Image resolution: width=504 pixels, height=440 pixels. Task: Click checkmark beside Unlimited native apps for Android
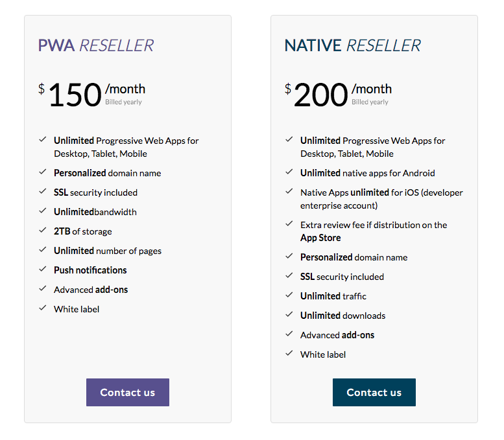point(289,172)
